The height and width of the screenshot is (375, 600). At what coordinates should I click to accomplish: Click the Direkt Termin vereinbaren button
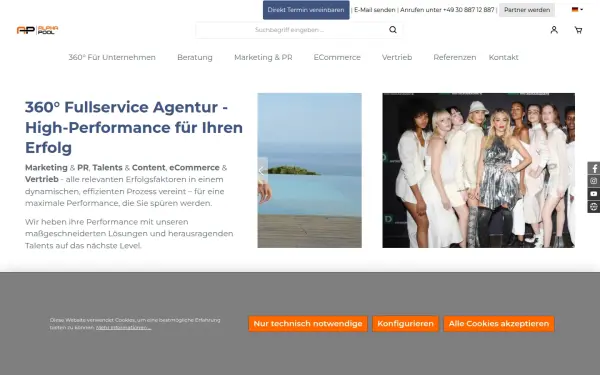[306, 10]
